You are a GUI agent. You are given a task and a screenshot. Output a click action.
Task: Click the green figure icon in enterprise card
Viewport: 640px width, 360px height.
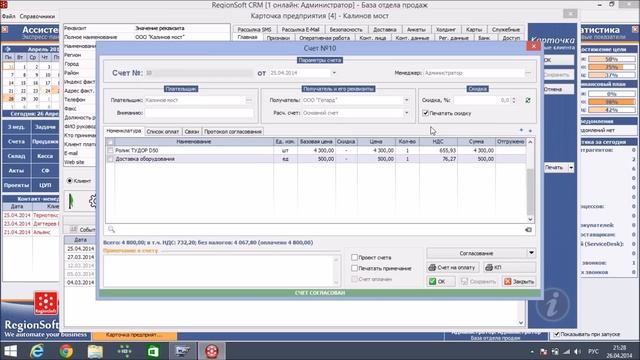[x=71, y=200]
